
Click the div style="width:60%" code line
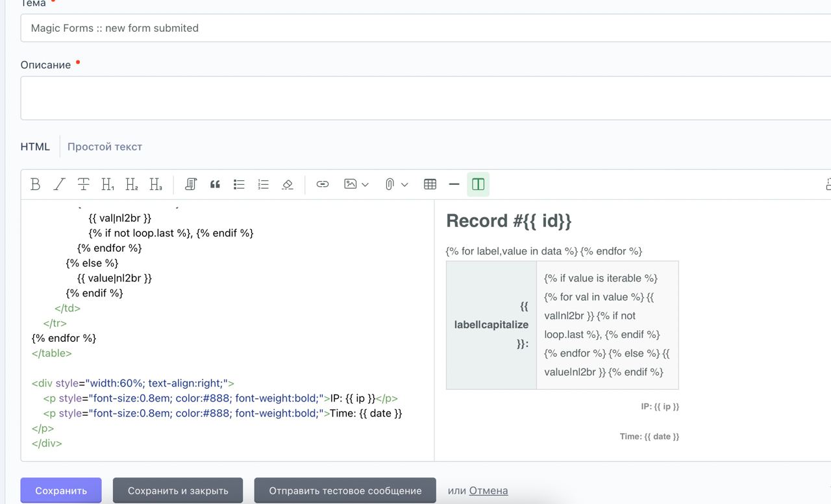point(133,383)
